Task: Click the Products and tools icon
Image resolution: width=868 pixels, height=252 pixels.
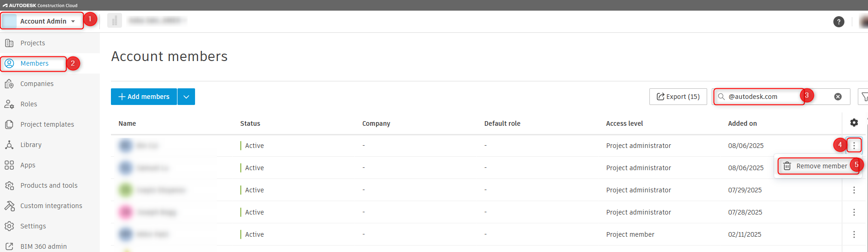Action: click(9, 185)
